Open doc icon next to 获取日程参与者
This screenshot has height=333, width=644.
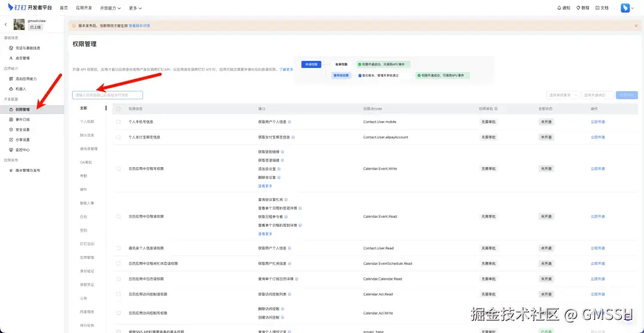pyautogui.click(x=286, y=217)
